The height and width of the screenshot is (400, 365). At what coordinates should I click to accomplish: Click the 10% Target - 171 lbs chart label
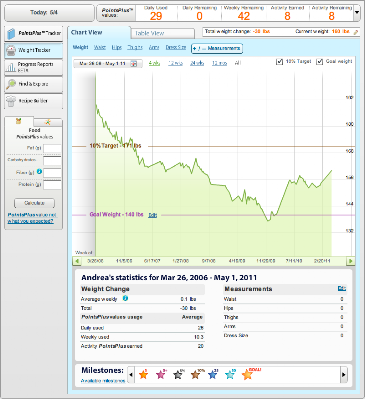[x=115, y=146]
